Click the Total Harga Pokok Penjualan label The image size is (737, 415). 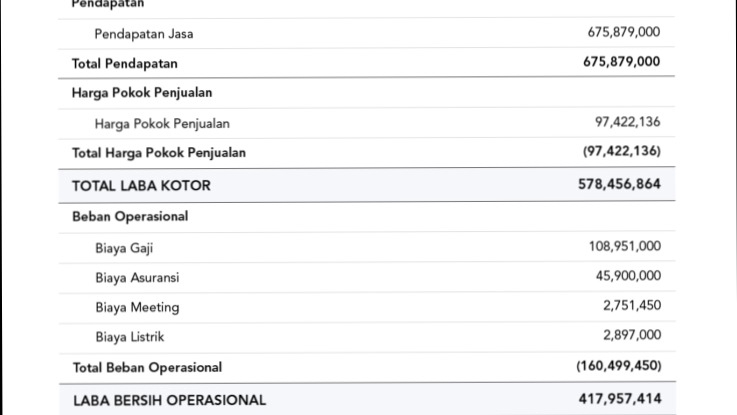click(x=159, y=153)
